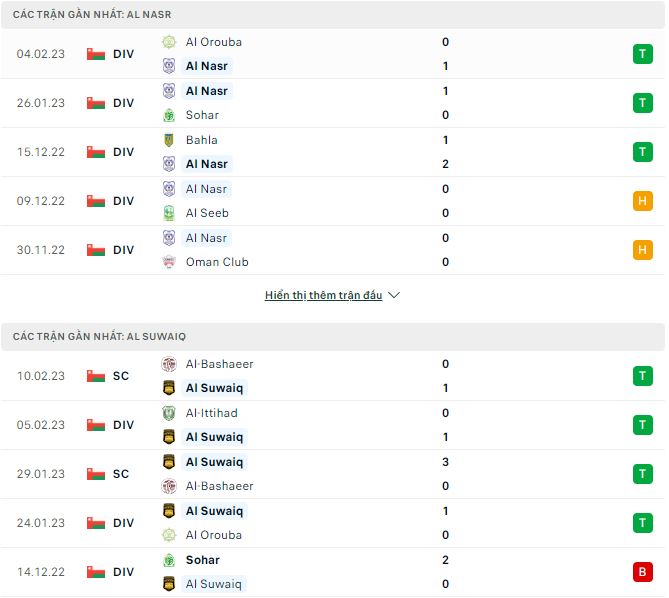Image resolution: width=669 pixels, height=598 pixels.
Task: Click the DIV league label on 05.02.23 row
Action: [x=123, y=425]
